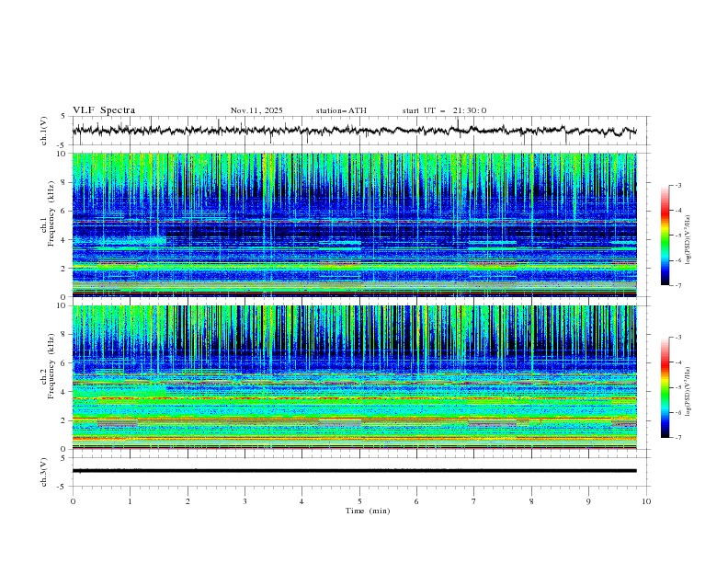Click the "ch.3(V)" waveform axis label

click(x=44, y=473)
